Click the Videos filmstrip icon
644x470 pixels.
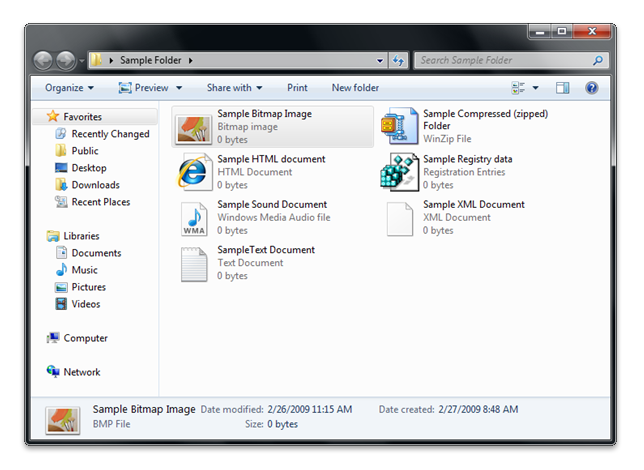(61, 304)
